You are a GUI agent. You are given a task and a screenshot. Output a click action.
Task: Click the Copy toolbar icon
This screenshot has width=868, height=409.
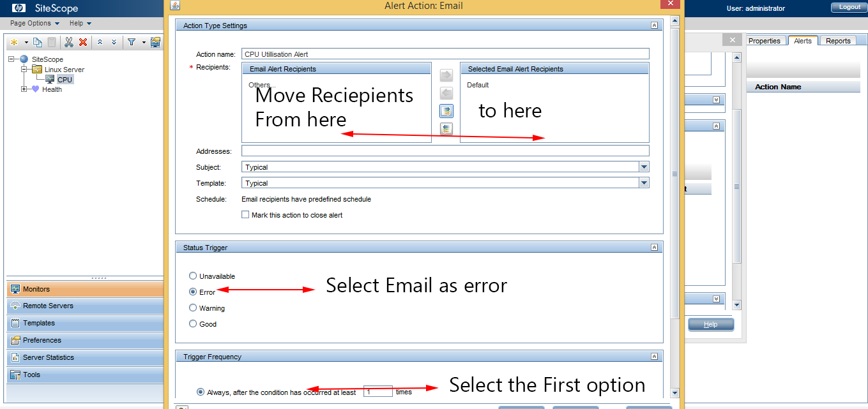click(38, 42)
